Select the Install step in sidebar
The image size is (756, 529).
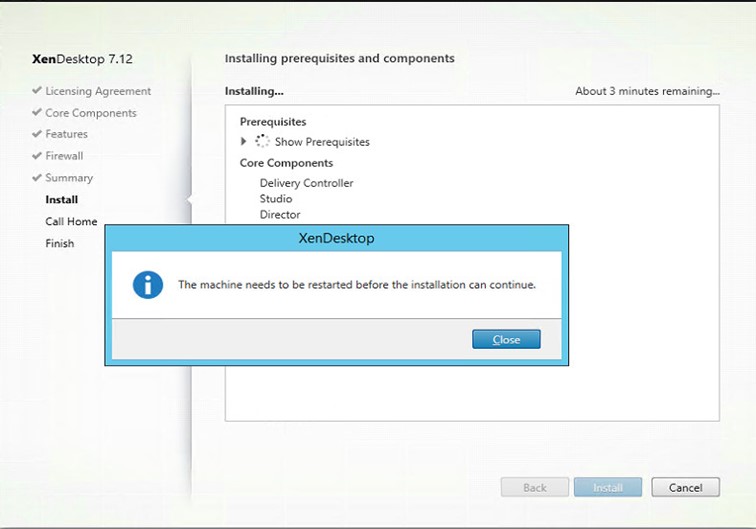point(62,200)
